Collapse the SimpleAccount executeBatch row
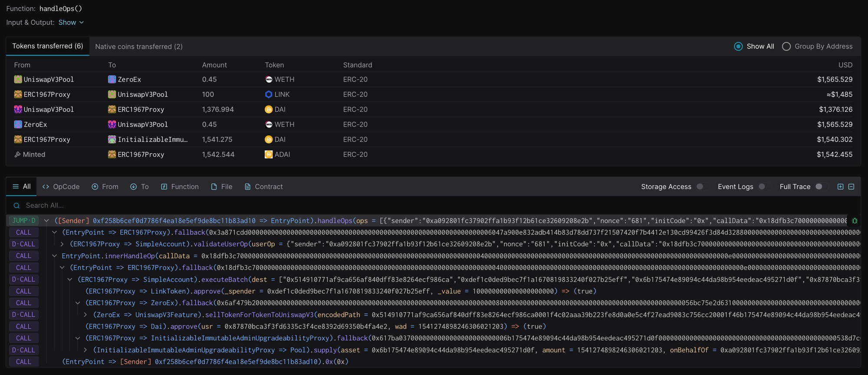Screen dimensions: 868x375 coord(70,279)
